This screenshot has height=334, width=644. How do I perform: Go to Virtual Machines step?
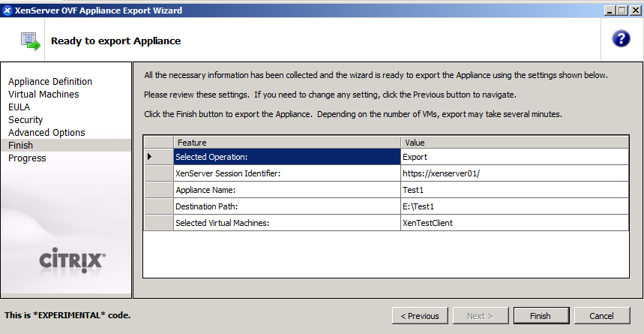click(x=43, y=94)
